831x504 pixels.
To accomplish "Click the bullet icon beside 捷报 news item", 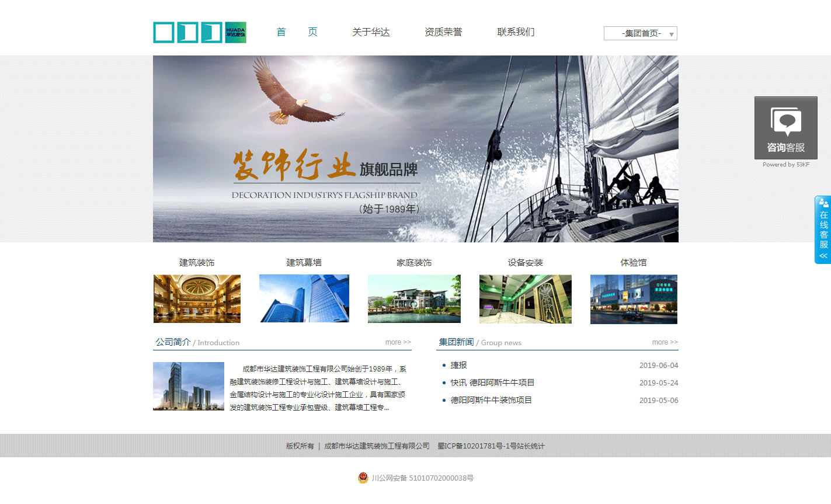I will (x=444, y=365).
